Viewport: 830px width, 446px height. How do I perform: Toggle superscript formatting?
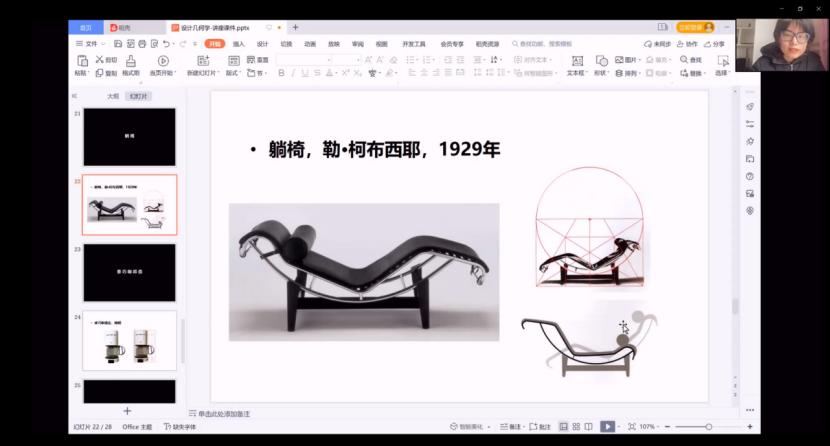click(x=345, y=73)
